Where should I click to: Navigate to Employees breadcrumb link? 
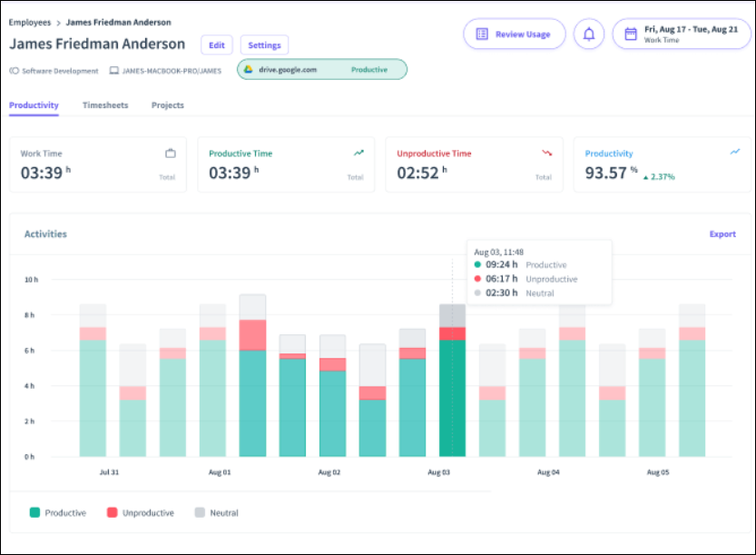point(31,22)
